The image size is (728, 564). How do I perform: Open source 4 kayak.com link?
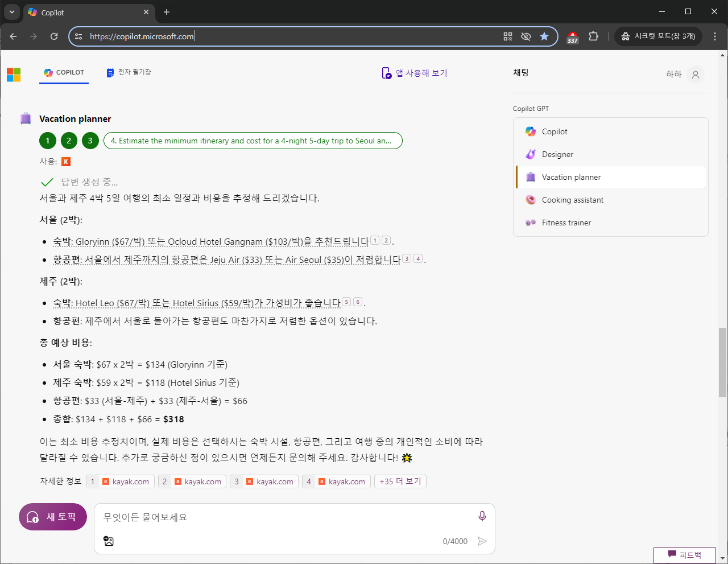click(x=336, y=481)
